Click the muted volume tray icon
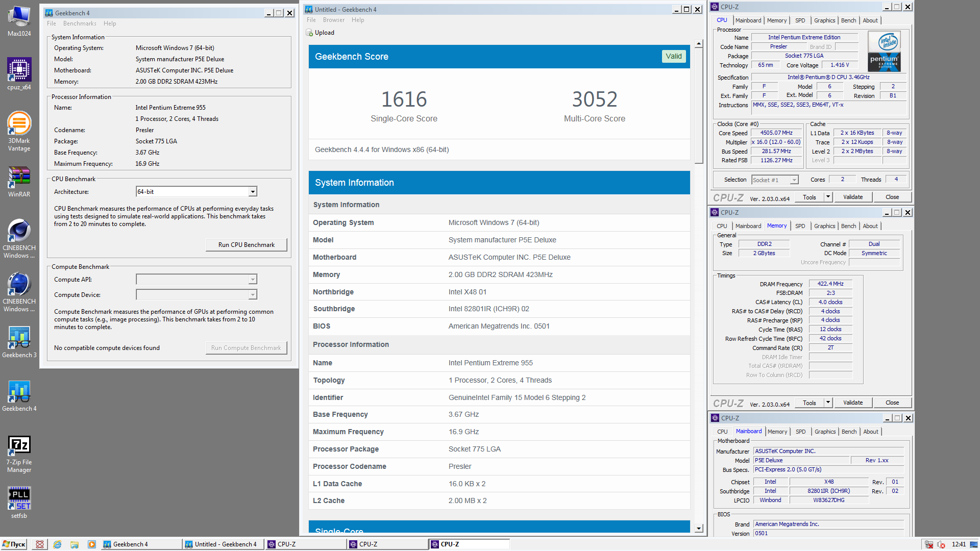 click(941, 544)
